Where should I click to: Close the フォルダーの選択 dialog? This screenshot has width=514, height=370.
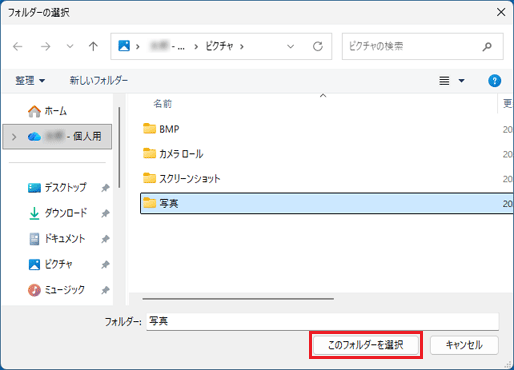coord(501,12)
